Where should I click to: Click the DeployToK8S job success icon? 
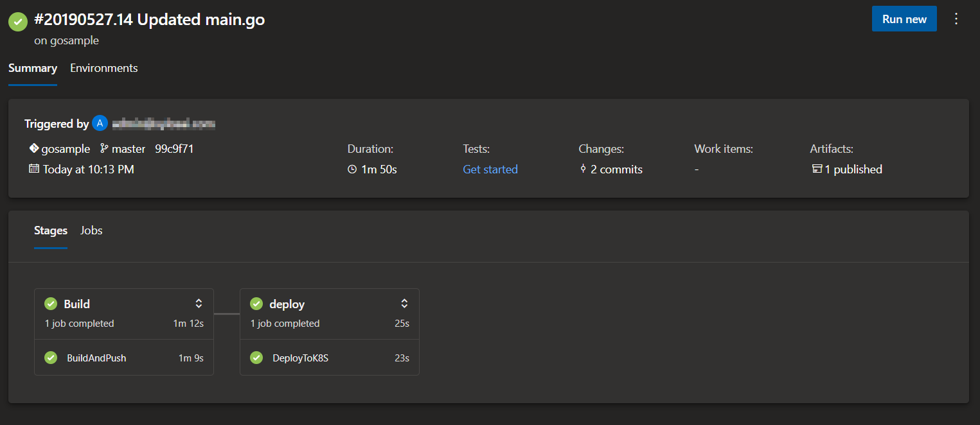pyautogui.click(x=256, y=358)
